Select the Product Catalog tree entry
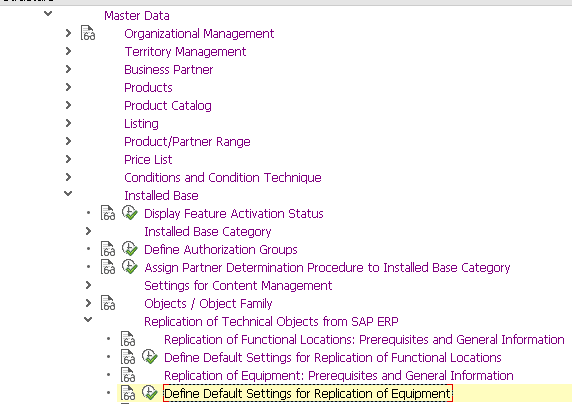This screenshot has height=404, width=572. pyautogui.click(x=168, y=105)
